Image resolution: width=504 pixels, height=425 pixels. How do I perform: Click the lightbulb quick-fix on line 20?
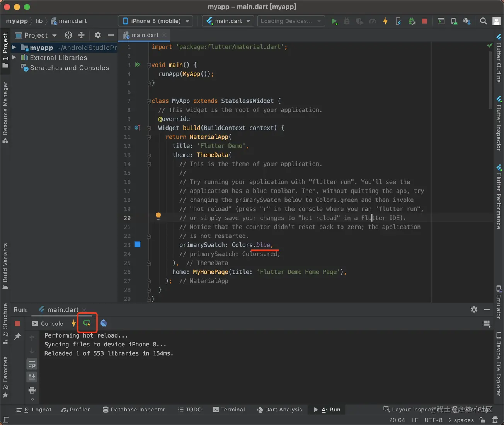tap(158, 216)
